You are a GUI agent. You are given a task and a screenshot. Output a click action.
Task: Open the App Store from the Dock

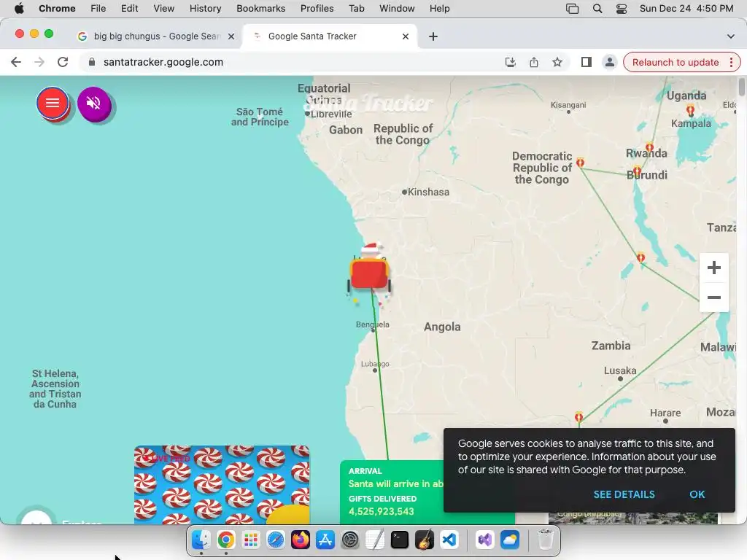[x=325, y=540]
